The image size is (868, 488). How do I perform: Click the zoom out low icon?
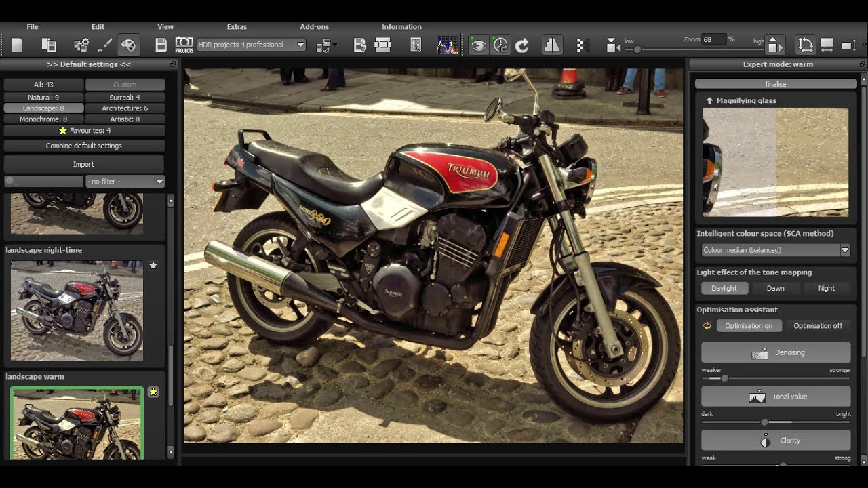coord(613,45)
